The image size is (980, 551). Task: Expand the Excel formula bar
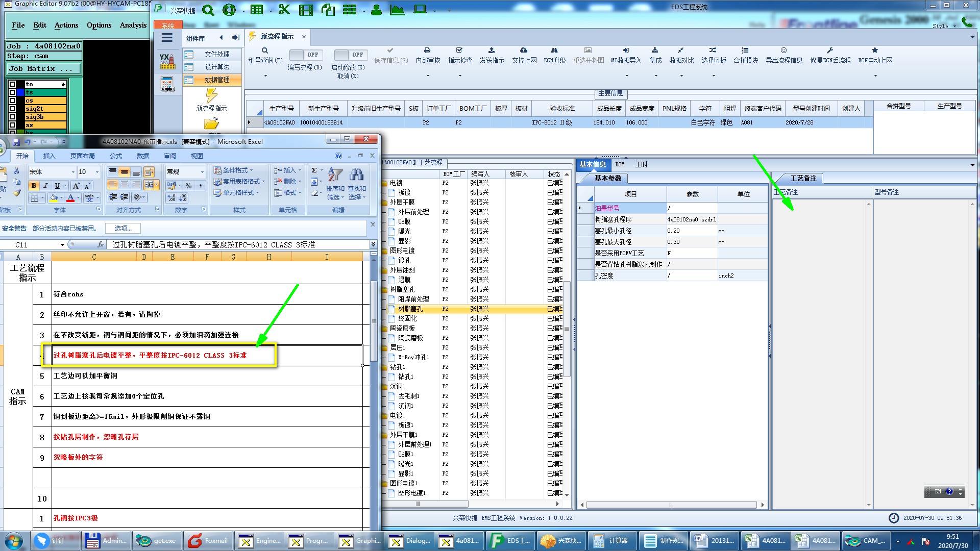pyautogui.click(x=373, y=244)
